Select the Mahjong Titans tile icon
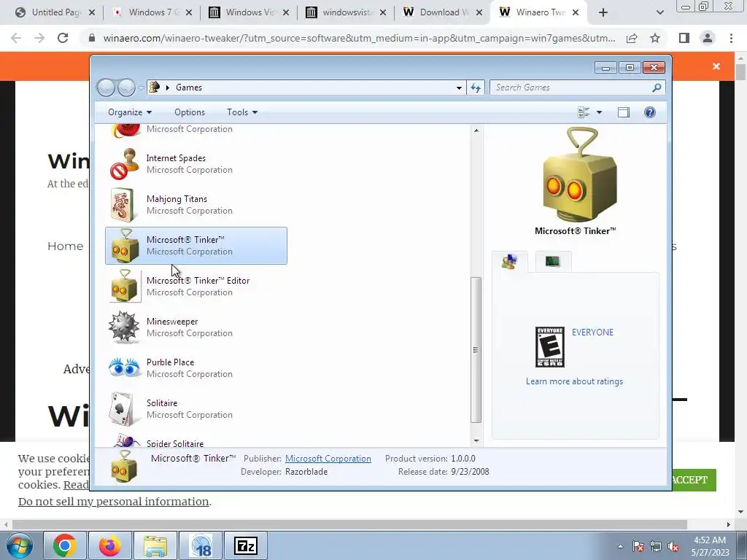 [123, 205]
